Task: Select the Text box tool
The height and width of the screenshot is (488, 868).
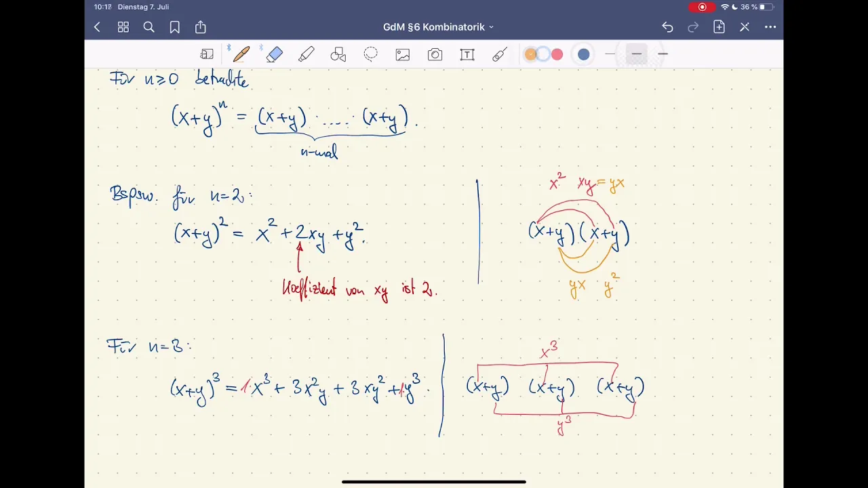Action: click(x=467, y=54)
